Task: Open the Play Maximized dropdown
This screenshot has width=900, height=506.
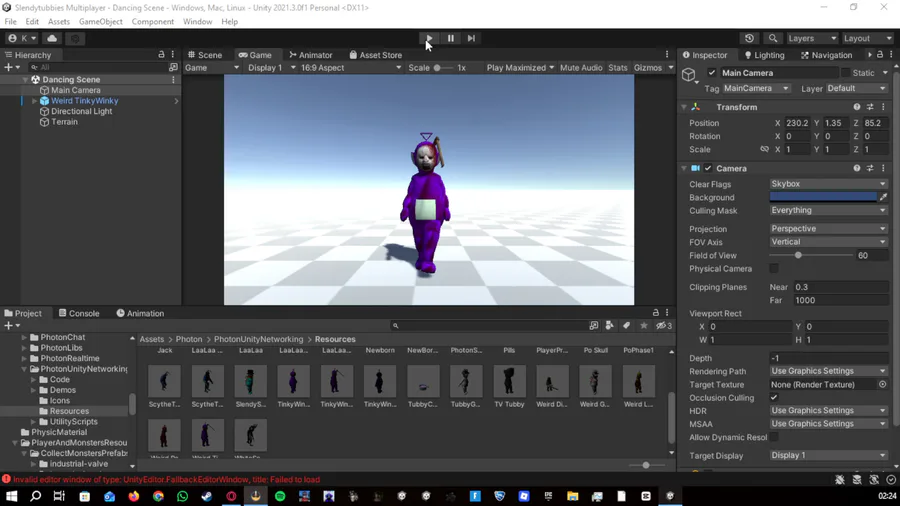Action: 520,68
